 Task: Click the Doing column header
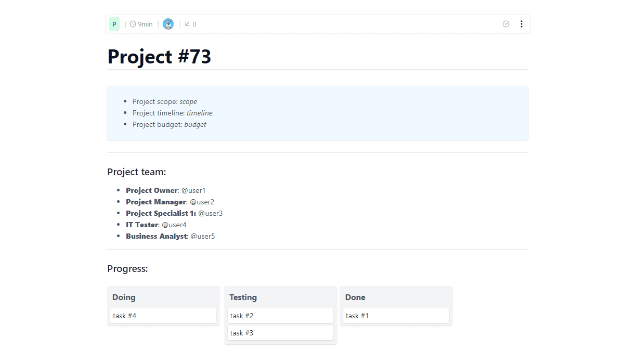tap(124, 297)
